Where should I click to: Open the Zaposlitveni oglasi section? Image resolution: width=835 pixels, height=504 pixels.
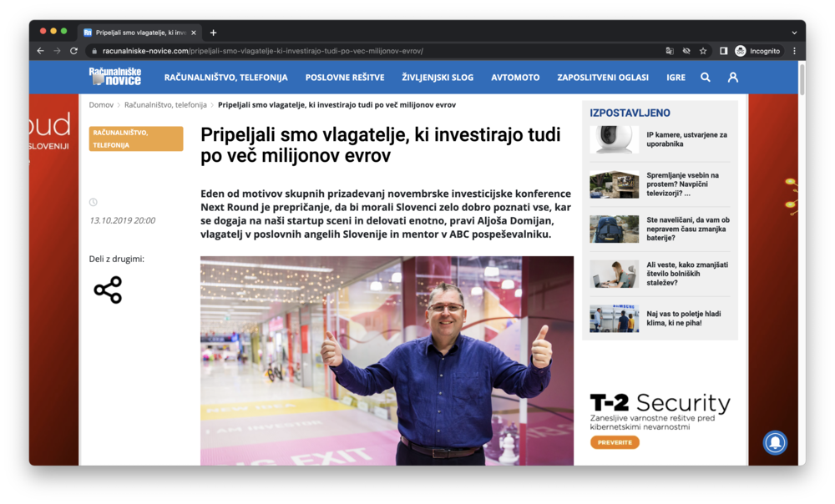coord(603,78)
